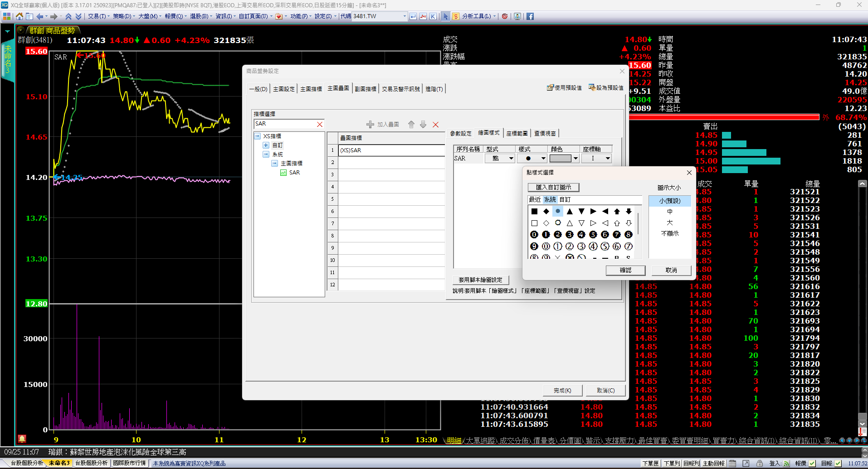This screenshot has width=868, height=469.
Task: Select the solid diamond point marker
Action: pos(546,211)
